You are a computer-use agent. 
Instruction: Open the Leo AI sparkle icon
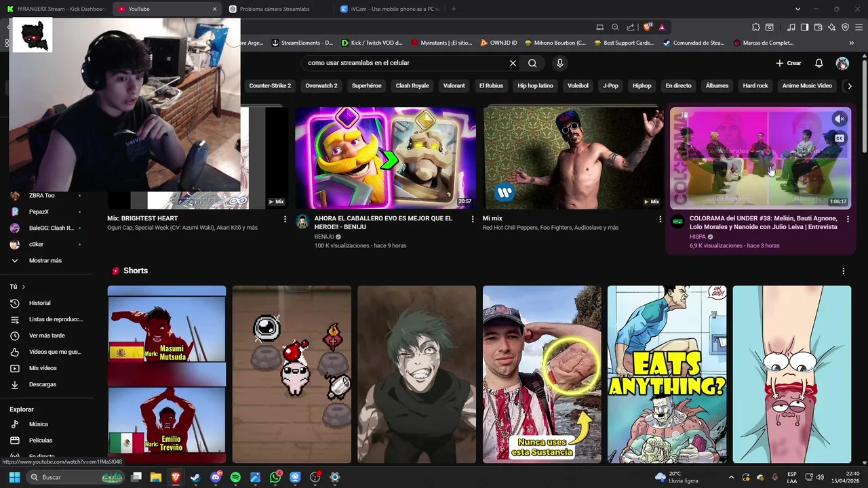click(x=831, y=27)
